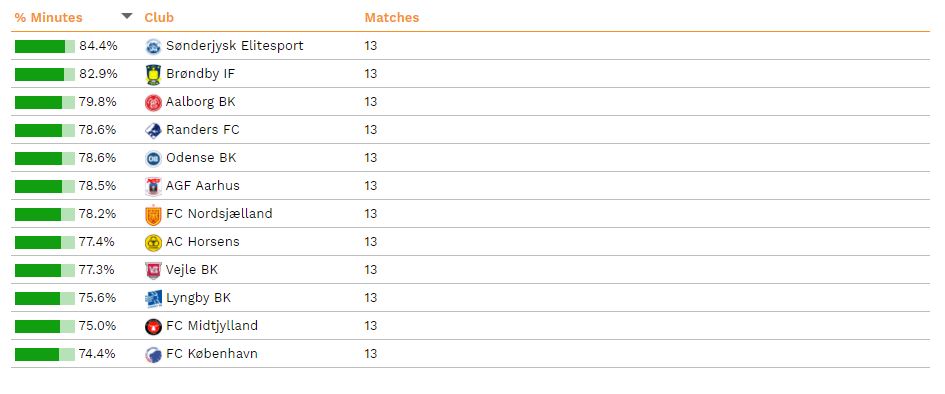Click the AC Horsens club crest

point(153,242)
